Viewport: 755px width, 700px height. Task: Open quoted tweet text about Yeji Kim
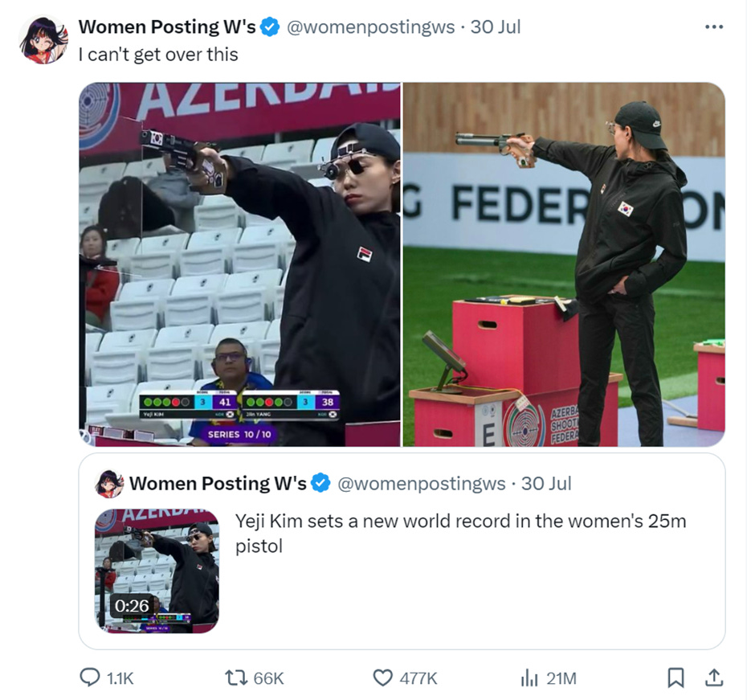coord(460,534)
